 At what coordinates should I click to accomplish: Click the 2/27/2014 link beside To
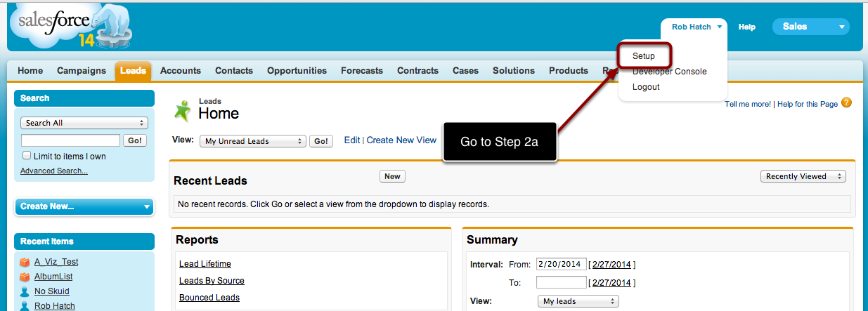coord(612,283)
